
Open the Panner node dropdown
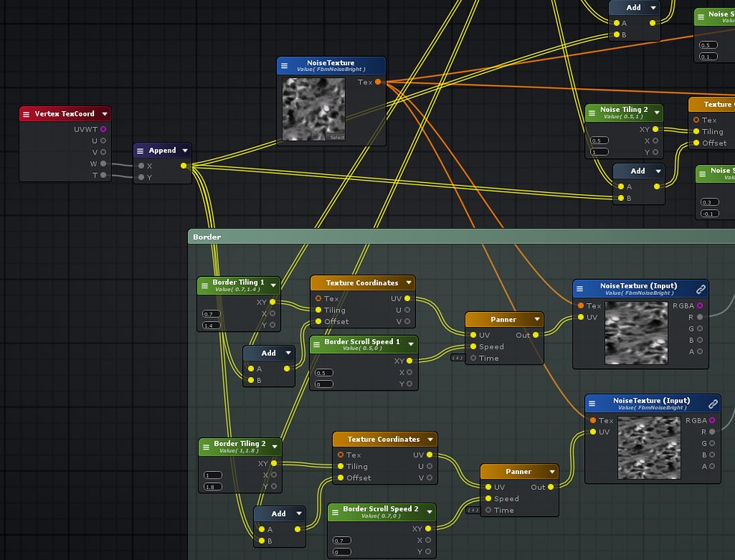(536, 319)
